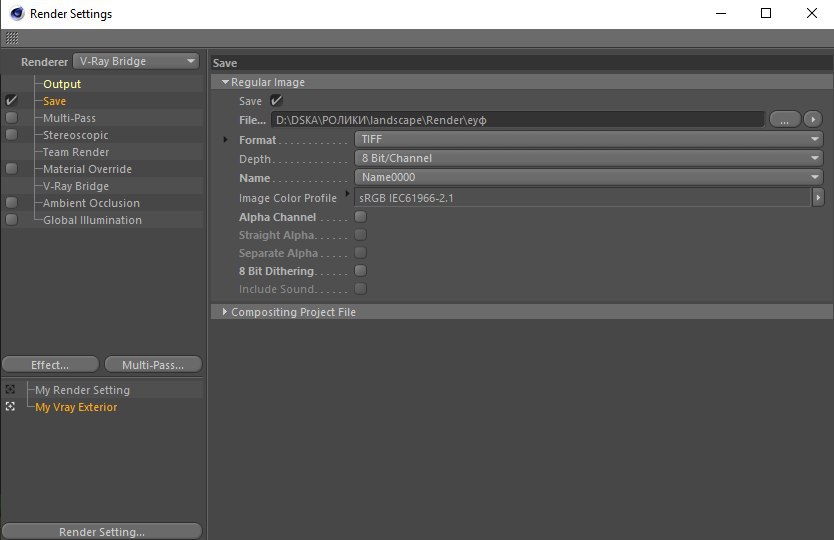Minimize the Render Settings window

click(x=721, y=13)
